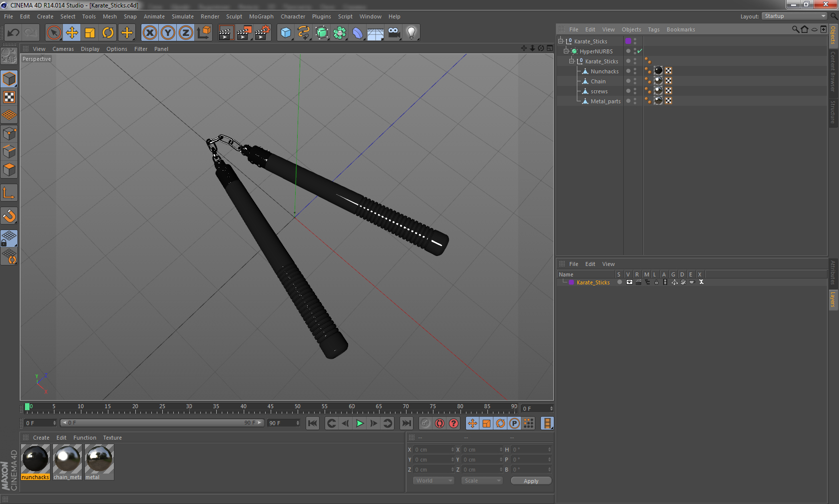Toggle Karate_Sticks layer eye visibility
The width and height of the screenshot is (839, 504).
(629, 282)
